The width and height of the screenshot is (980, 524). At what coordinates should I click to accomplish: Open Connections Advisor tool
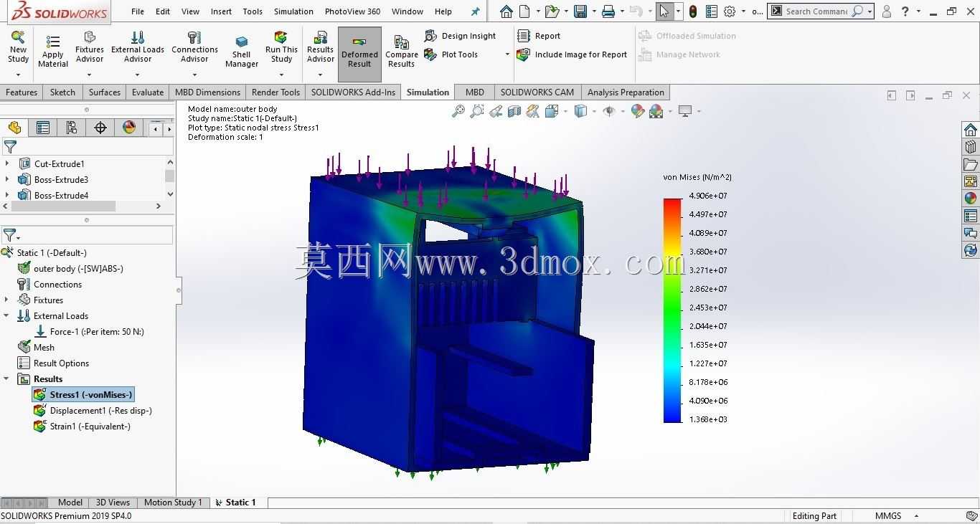pyautogui.click(x=194, y=49)
